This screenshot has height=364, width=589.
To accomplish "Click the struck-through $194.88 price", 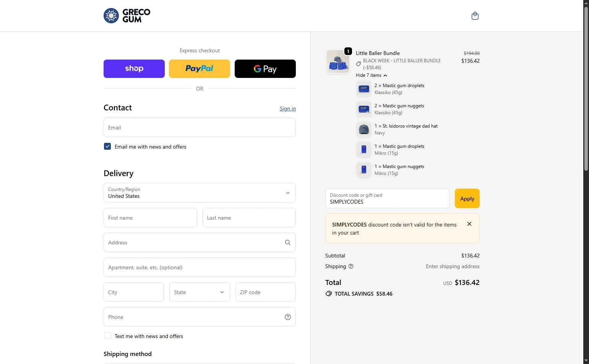I will pyautogui.click(x=472, y=53).
